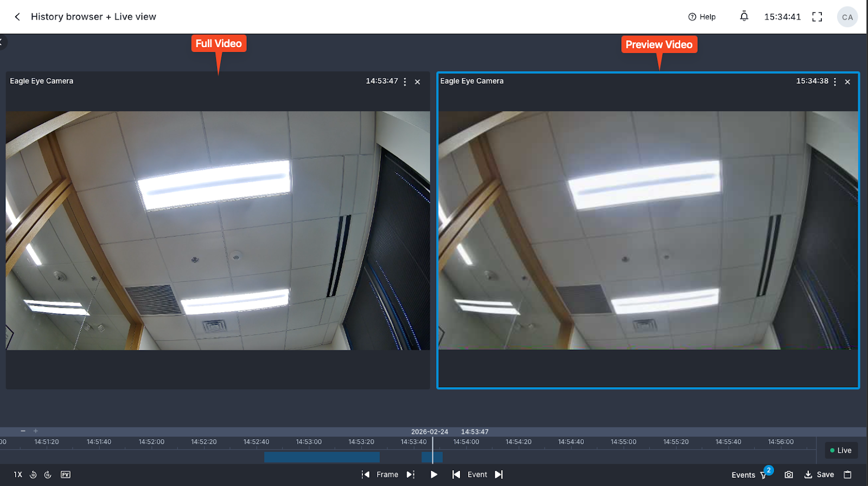Step to the previous frame
The width and height of the screenshot is (868, 486).
click(366, 475)
